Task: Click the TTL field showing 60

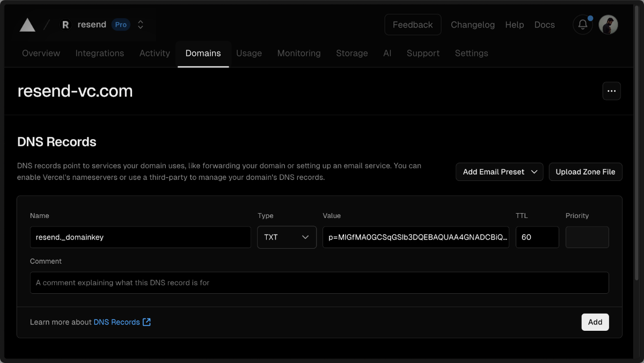Action: pyautogui.click(x=537, y=237)
